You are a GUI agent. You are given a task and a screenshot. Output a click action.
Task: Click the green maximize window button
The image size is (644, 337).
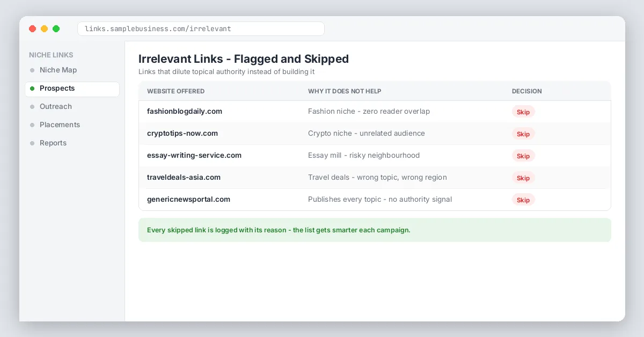[56, 29]
